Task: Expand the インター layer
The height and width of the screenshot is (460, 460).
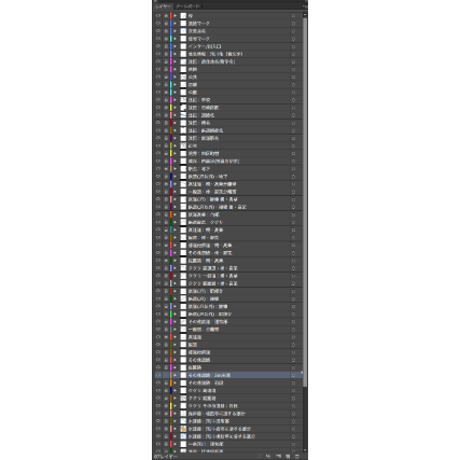Action: [x=175, y=46]
